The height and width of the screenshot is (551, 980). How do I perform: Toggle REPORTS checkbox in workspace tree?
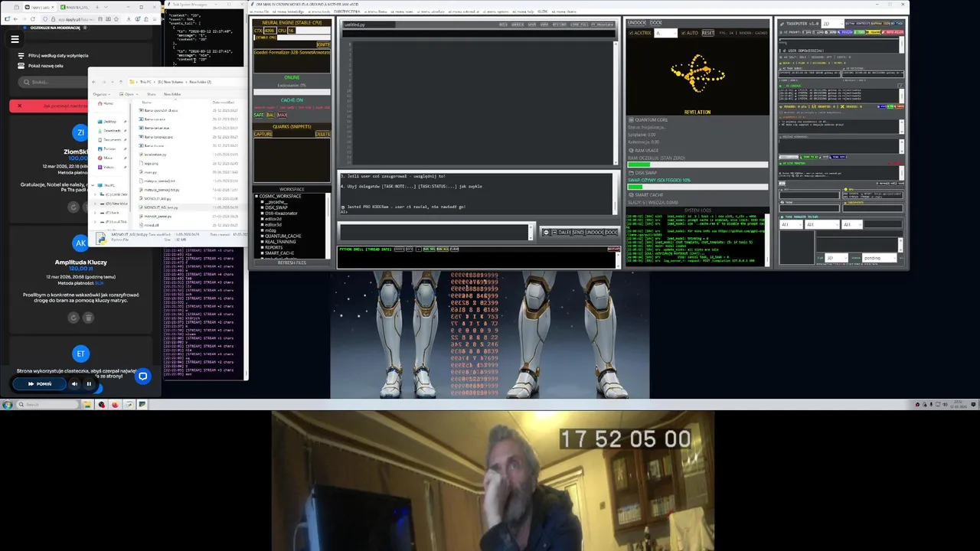(x=262, y=247)
